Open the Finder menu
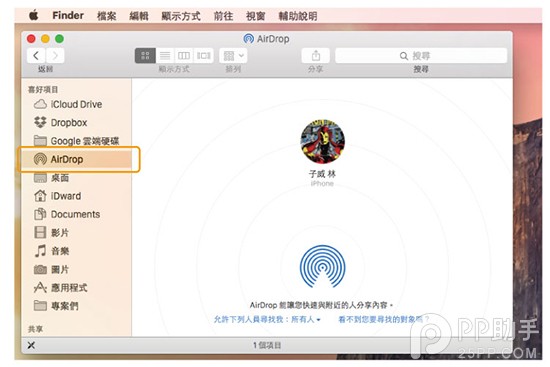Image resolution: width=550 pixels, height=367 pixels. [x=68, y=15]
